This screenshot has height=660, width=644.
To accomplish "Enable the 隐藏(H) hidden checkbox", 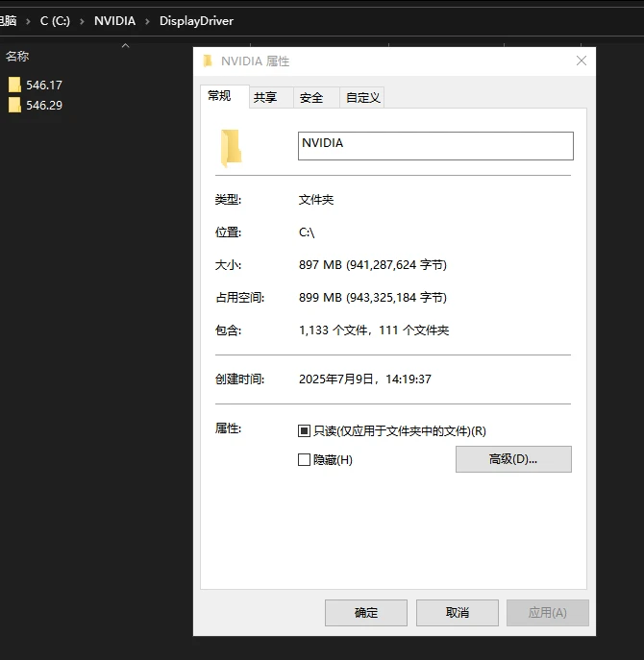I will 304,459.
